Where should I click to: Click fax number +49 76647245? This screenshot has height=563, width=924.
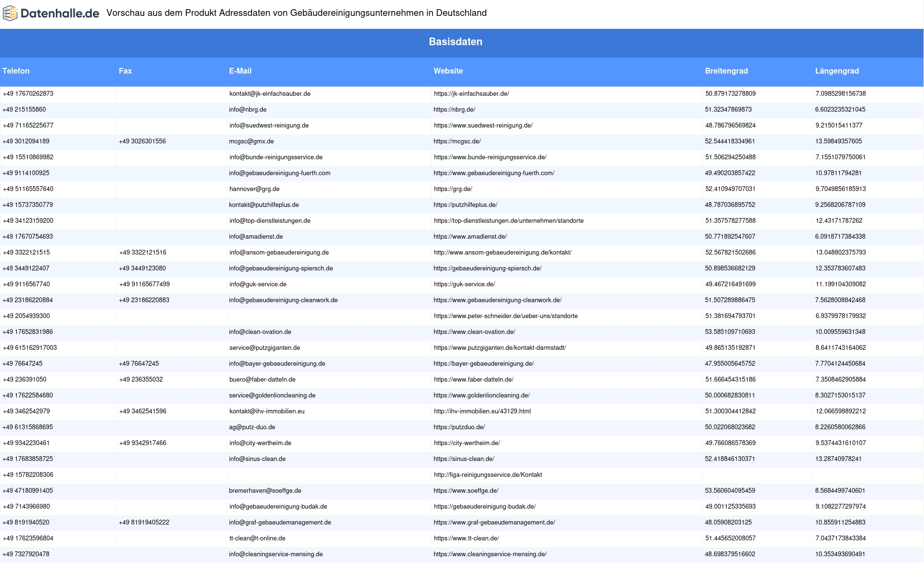click(139, 364)
